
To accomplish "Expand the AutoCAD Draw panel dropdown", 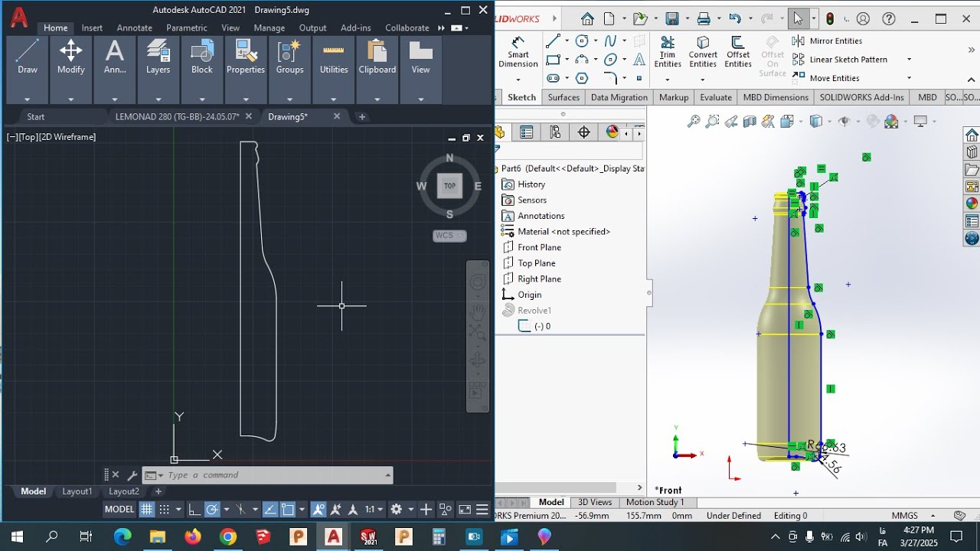I will 28,99.
